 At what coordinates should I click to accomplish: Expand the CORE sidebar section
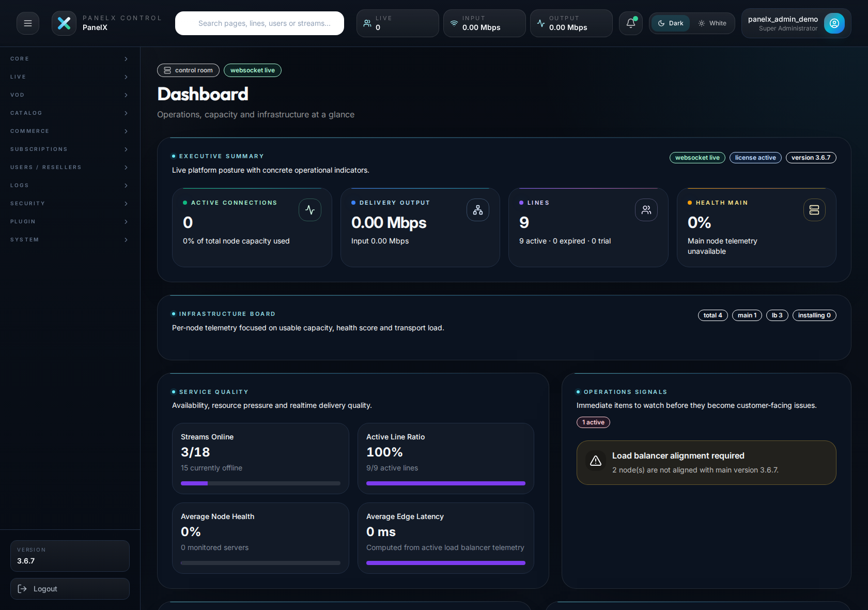point(70,58)
